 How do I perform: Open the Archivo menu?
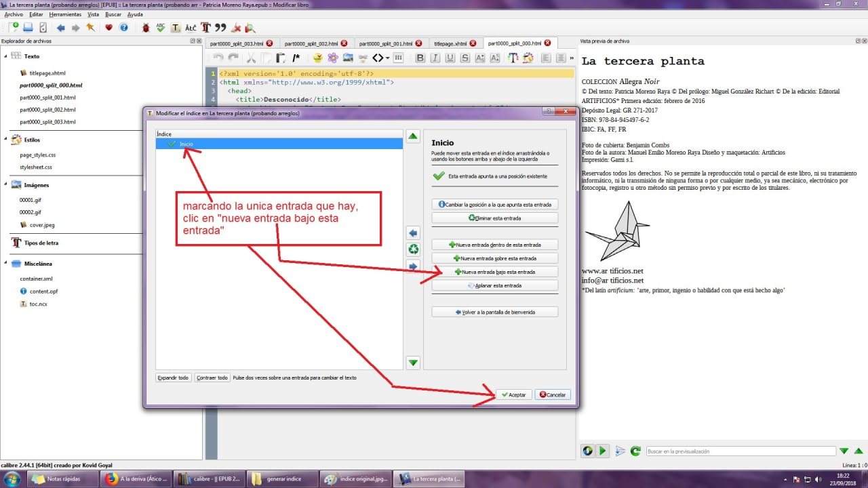pos(14,14)
